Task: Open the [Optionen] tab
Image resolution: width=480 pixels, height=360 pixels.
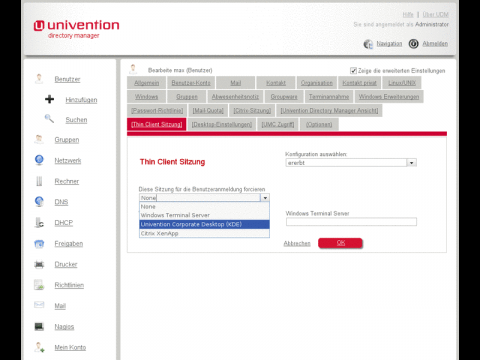Action: [x=319, y=124]
